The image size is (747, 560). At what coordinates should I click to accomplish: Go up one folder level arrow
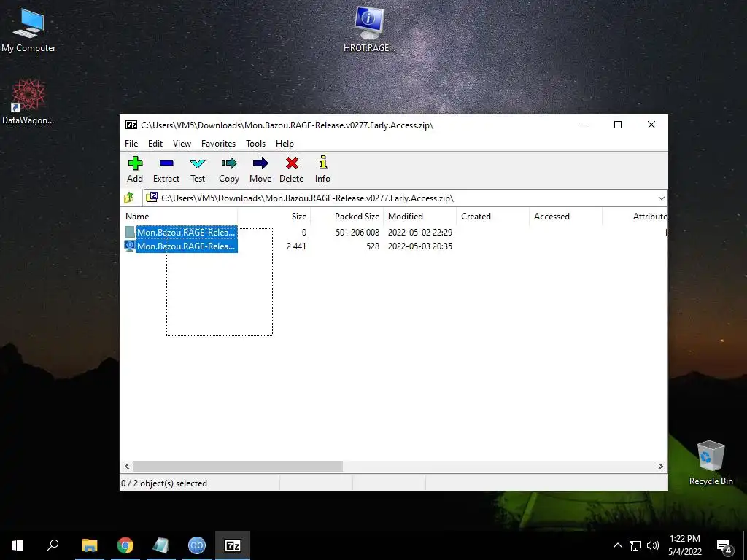coord(128,198)
